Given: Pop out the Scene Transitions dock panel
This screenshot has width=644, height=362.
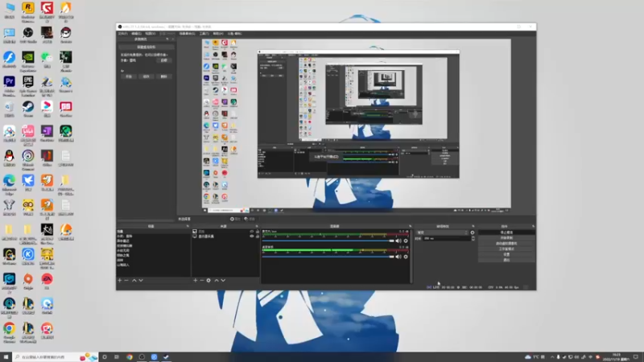Looking at the screenshot, I should [473, 226].
